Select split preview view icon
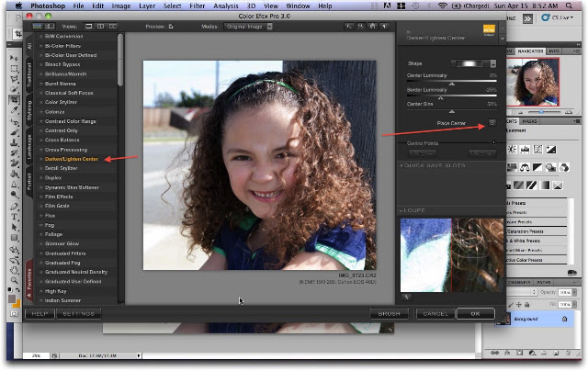The image size is (588, 371). tap(100, 27)
